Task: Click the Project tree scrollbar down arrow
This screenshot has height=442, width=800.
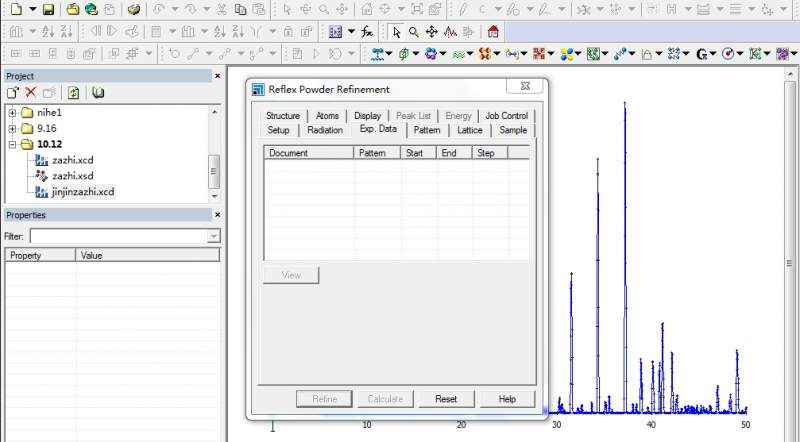Action: point(215,196)
